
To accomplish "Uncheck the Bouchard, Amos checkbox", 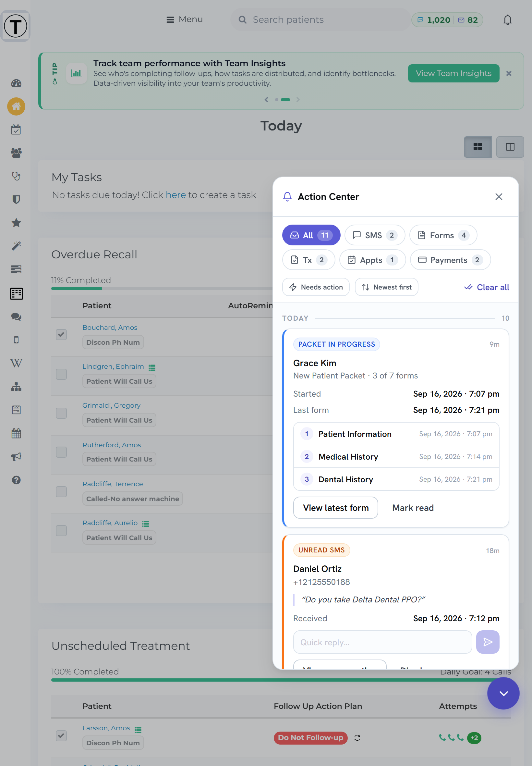I will pyautogui.click(x=61, y=335).
